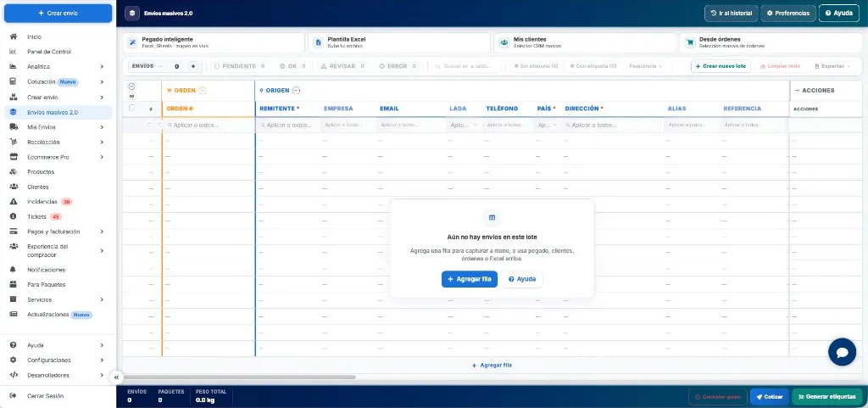Screen dimensions: 868x408
Task: Collapse all groups via top-left circle button
Action: point(131,87)
